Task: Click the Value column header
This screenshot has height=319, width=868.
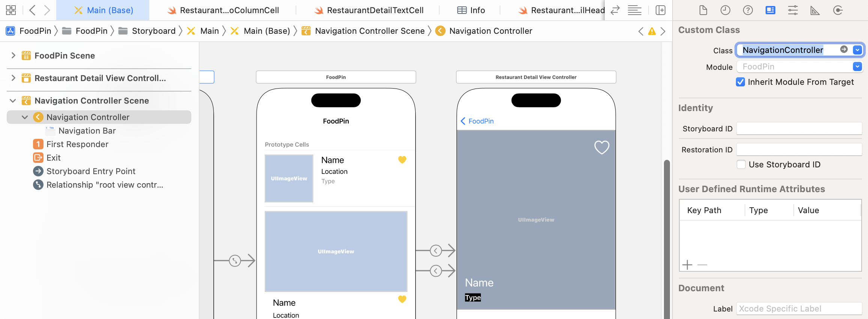Action: (808, 210)
